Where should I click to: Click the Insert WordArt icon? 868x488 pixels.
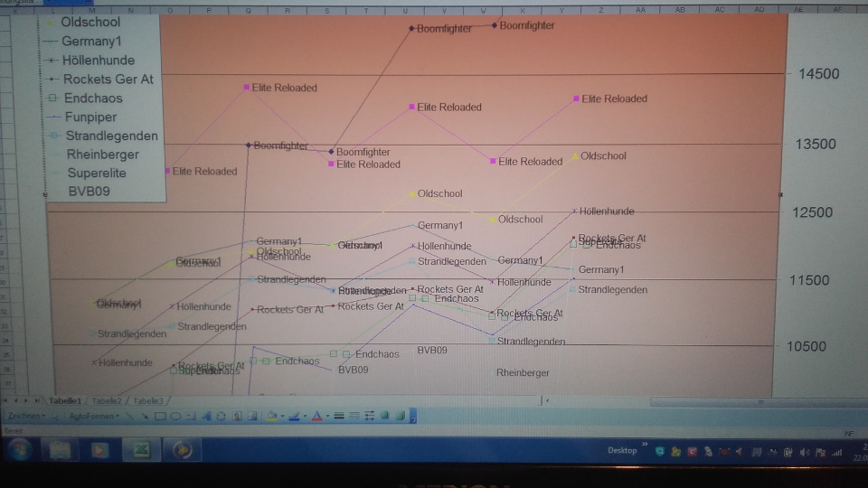pos(206,417)
